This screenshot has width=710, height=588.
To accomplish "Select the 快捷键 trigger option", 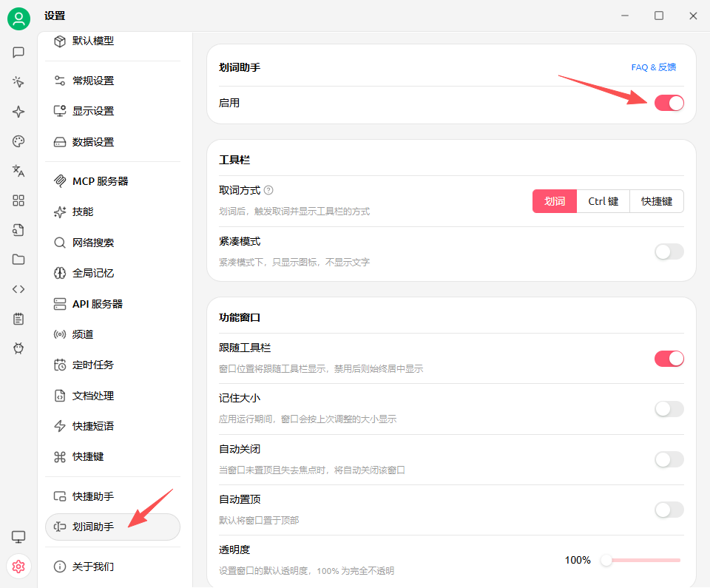I will 657,201.
